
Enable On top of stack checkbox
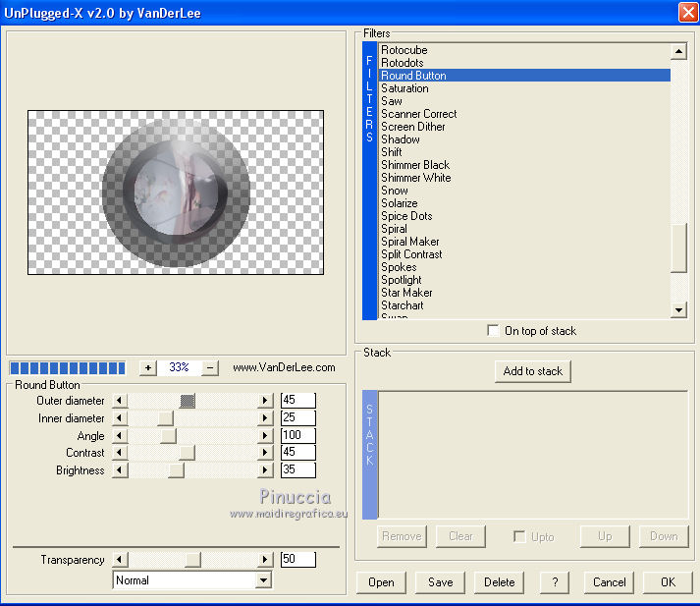(x=493, y=331)
